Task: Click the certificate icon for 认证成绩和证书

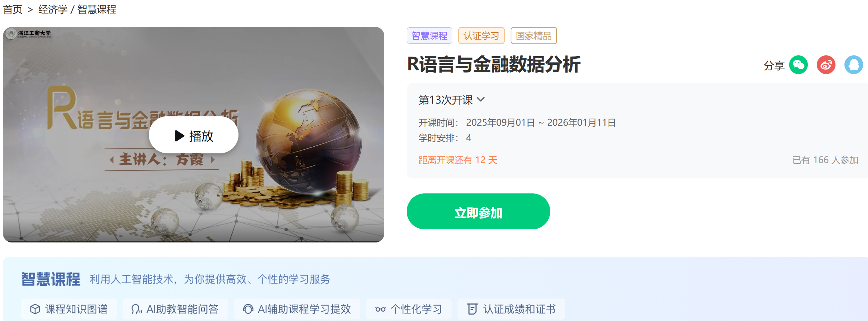Action: [x=472, y=309]
